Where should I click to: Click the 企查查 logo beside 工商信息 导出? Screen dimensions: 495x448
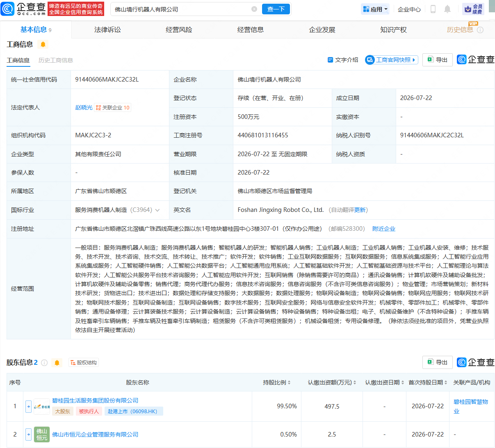click(476, 60)
